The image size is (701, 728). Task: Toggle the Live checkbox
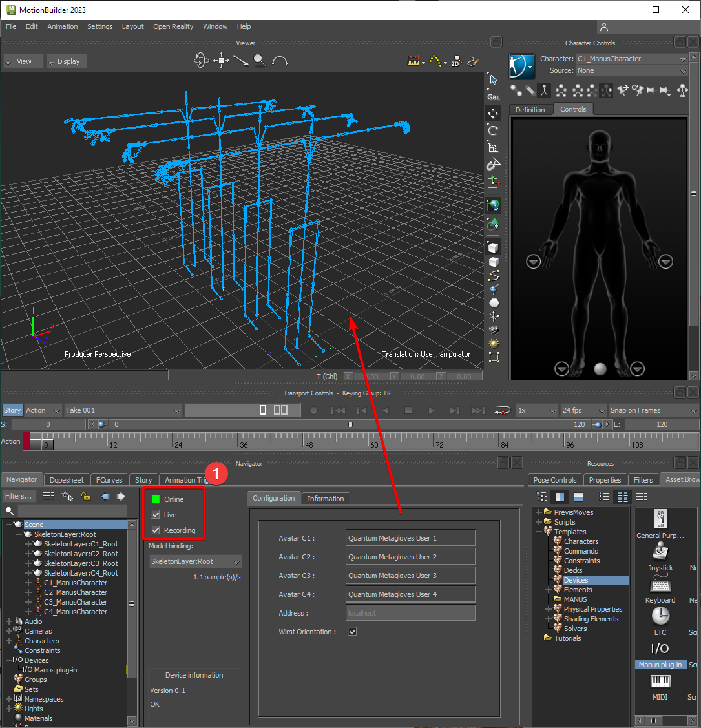156,515
